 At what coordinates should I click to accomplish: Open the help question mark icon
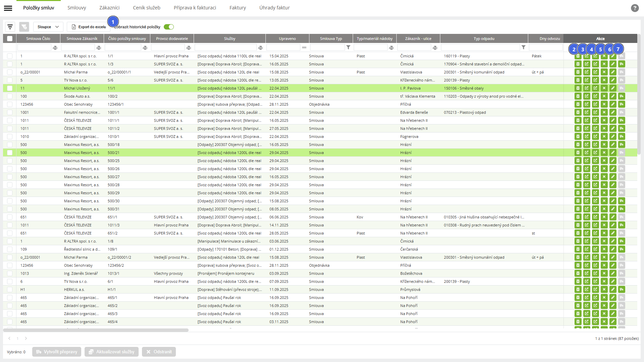(x=635, y=8)
